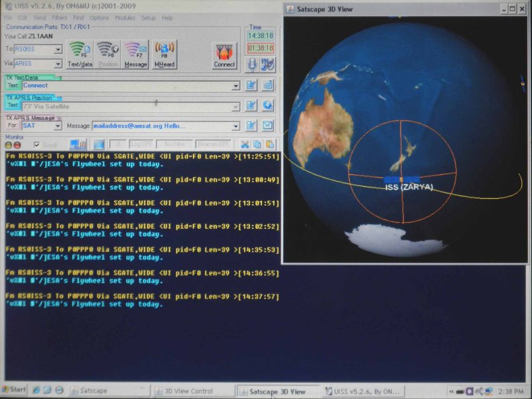This screenshot has height=399, width=532.
Task: Toggle the Scroll checkbox in Monitor
Action: pos(37,145)
